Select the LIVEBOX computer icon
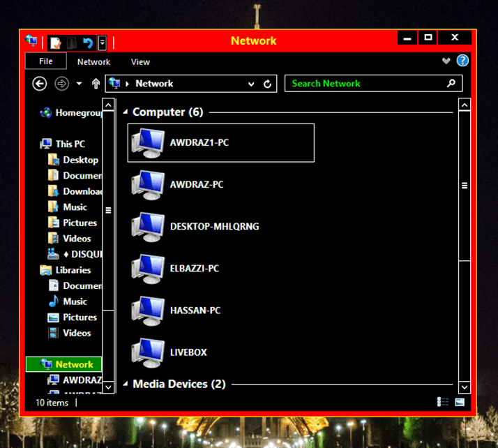Screen dimensions: 498x448 pyautogui.click(x=148, y=352)
